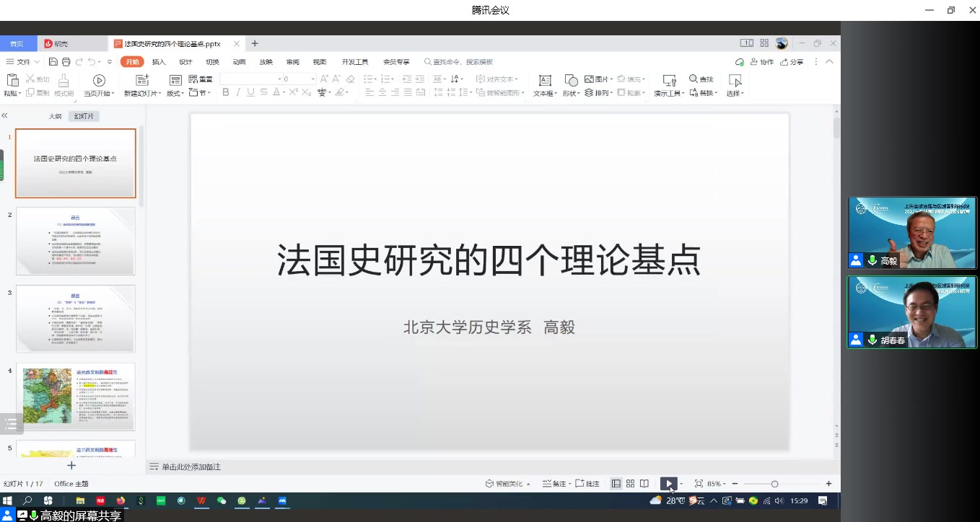Click the Save icon in quick access toolbar
Image resolution: width=980 pixels, height=522 pixels.
[53, 62]
